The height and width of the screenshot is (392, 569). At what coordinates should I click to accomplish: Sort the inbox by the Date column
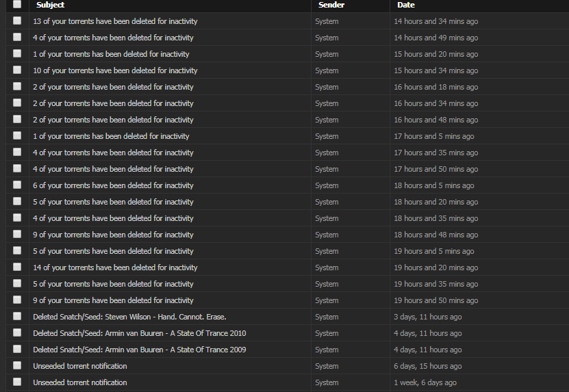[x=406, y=5]
